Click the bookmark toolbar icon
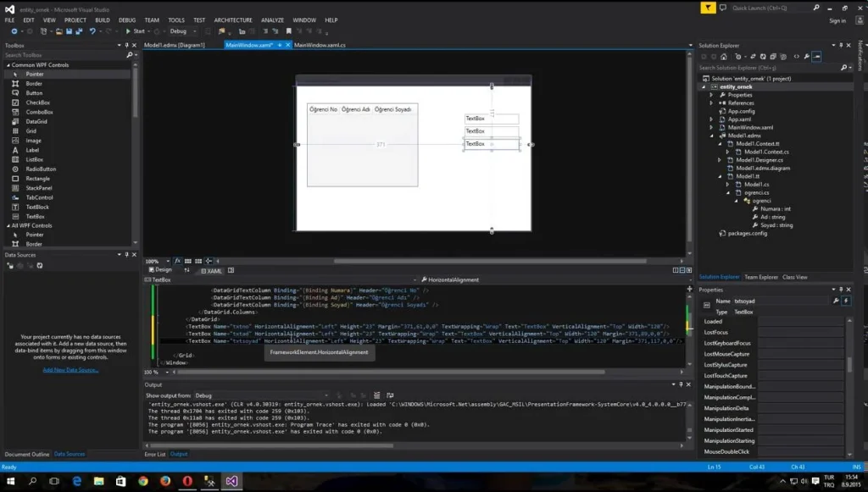 288,31
